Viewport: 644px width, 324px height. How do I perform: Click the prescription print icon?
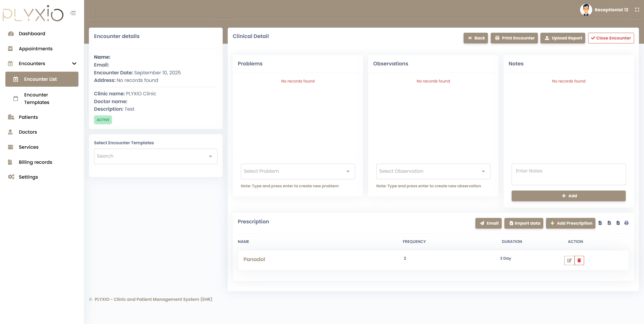tap(626, 223)
